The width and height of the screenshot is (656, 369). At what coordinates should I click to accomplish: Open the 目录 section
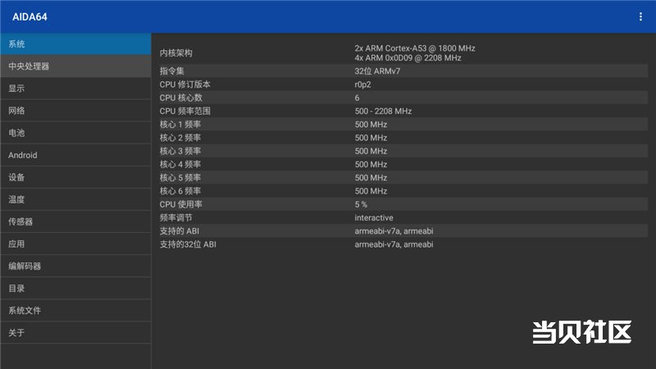[x=76, y=288]
